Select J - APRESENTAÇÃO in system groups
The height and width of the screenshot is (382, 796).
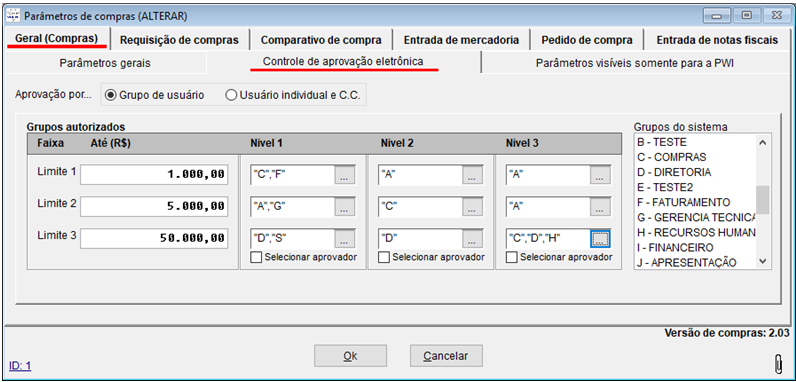click(686, 263)
